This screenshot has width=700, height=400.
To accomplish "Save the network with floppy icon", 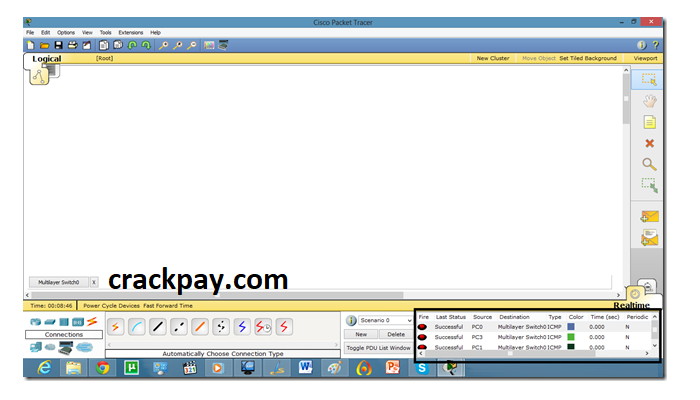I will [x=58, y=45].
